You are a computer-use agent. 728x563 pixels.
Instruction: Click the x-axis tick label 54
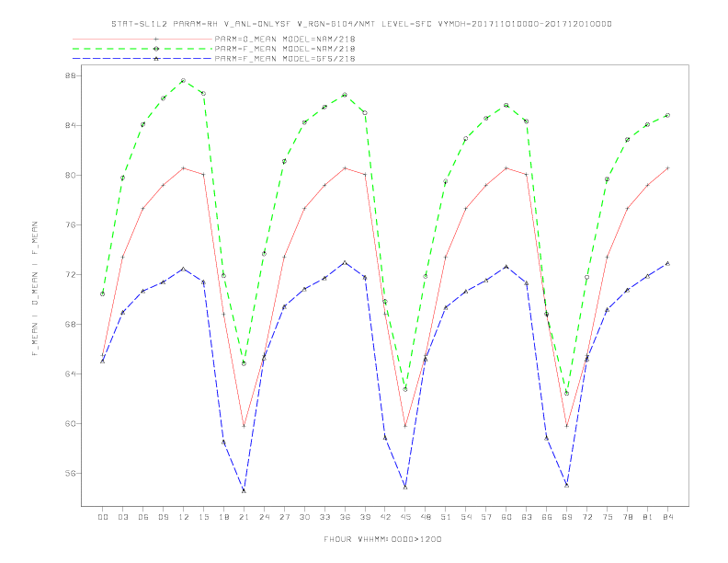point(466,517)
